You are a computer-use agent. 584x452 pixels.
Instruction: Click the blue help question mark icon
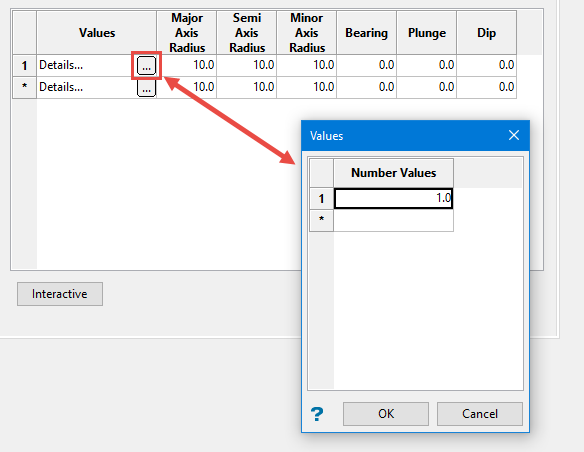(317, 414)
